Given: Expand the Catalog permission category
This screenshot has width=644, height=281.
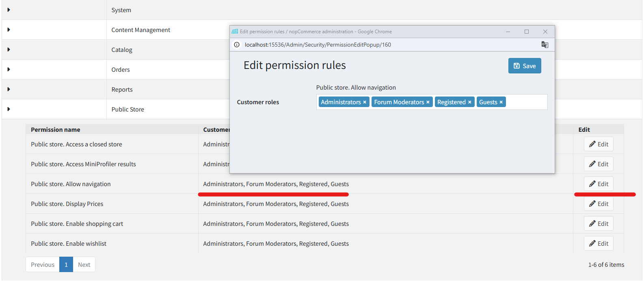Looking at the screenshot, I should (x=9, y=49).
